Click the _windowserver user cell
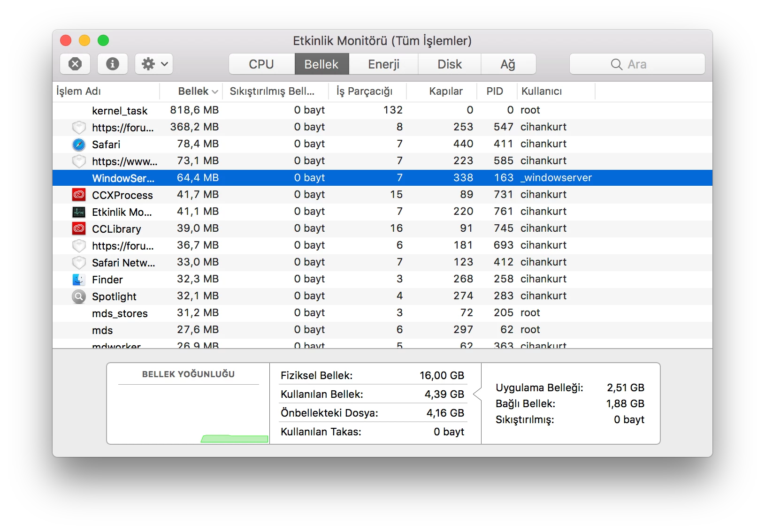This screenshot has height=532, width=765. click(x=556, y=178)
